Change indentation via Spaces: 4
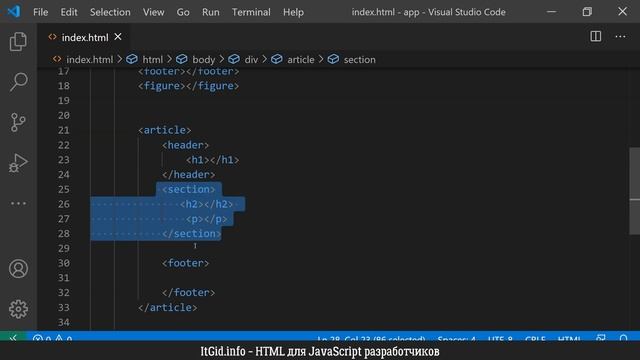Screen dimensions: 640x360 (456, 338)
